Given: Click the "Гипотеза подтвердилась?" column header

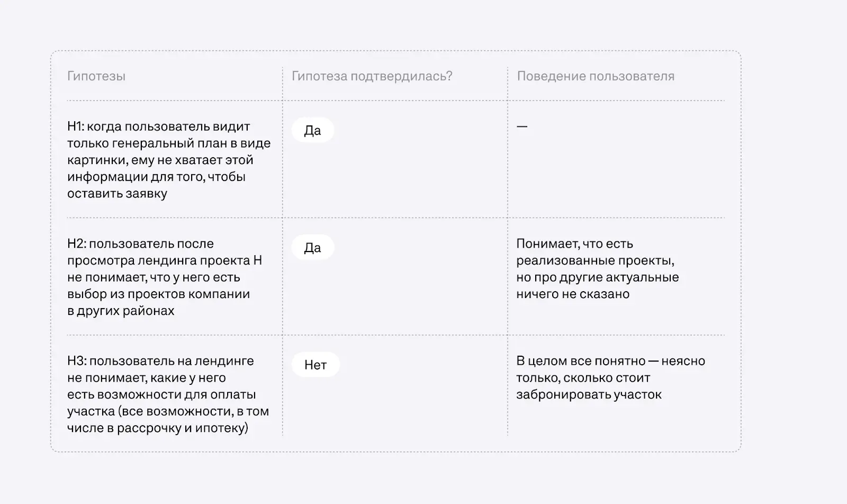Looking at the screenshot, I should (x=372, y=76).
